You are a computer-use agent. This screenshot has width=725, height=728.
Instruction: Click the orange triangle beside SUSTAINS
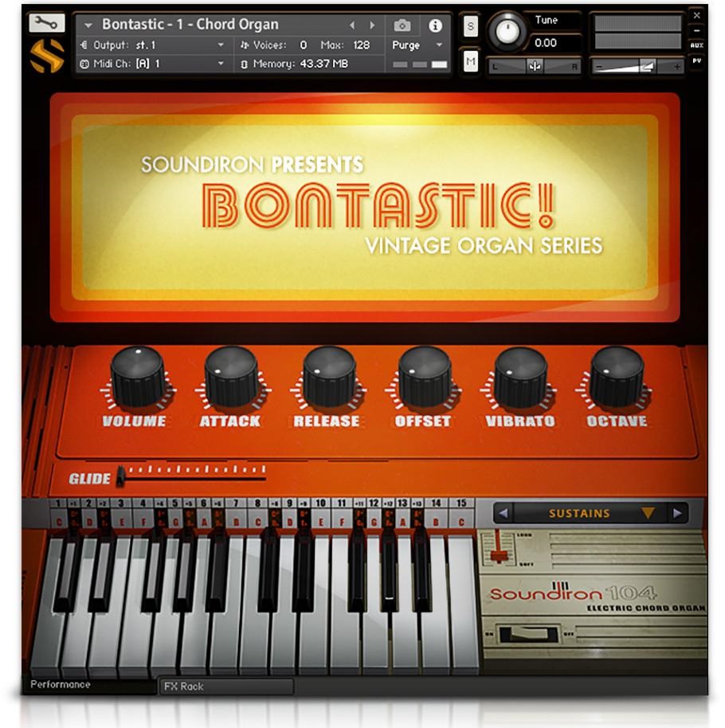648,513
